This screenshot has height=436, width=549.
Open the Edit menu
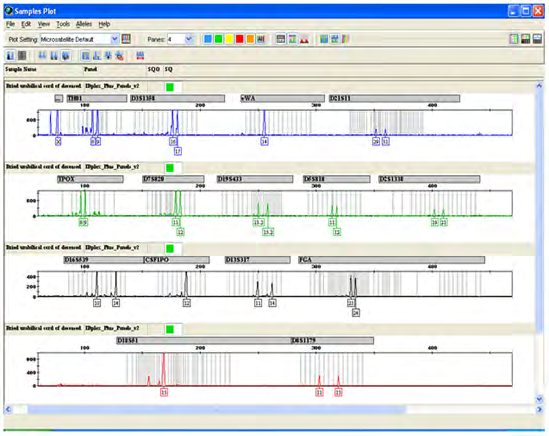[x=26, y=24]
